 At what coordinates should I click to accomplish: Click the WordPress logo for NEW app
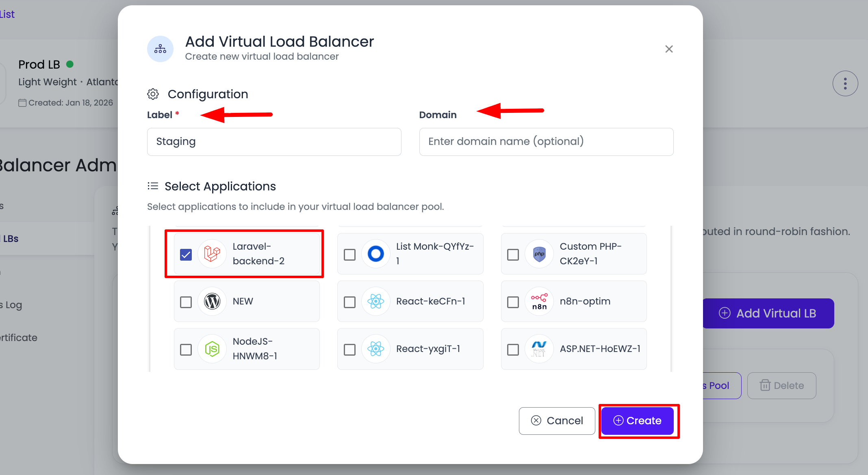pyautogui.click(x=212, y=301)
